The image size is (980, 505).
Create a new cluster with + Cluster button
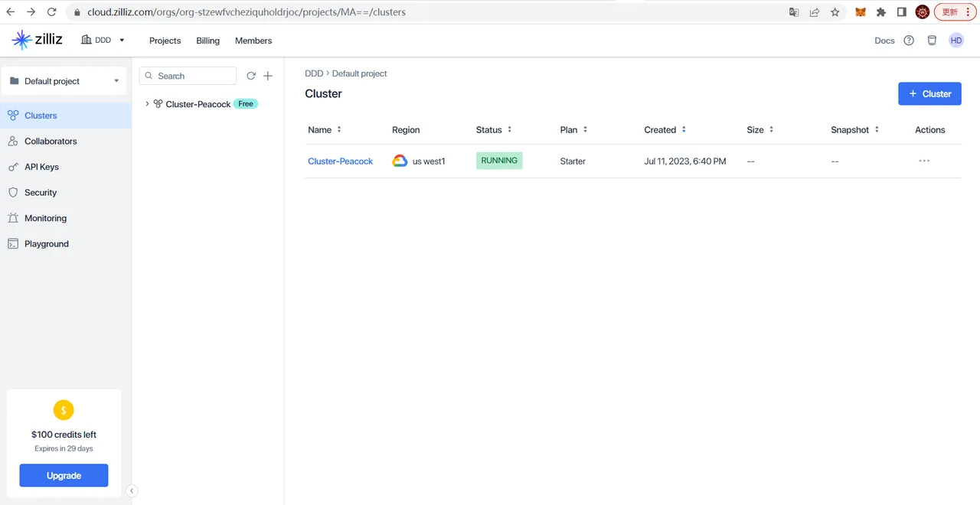click(x=929, y=93)
